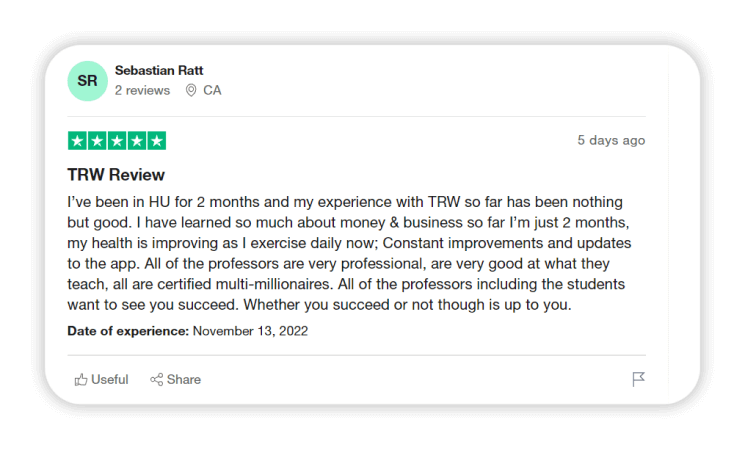Click the location pin icon
This screenshot has height=450, width=745.
[191, 90]
